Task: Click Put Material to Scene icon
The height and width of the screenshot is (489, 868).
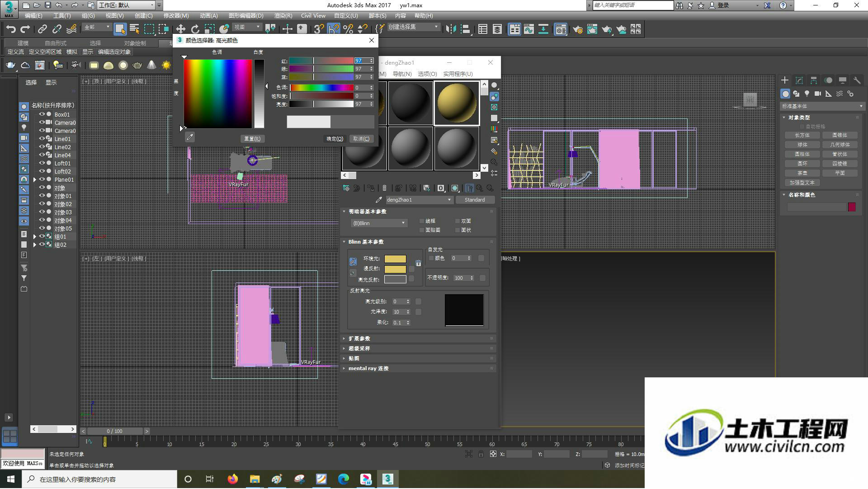Action: tap(357, 188)
